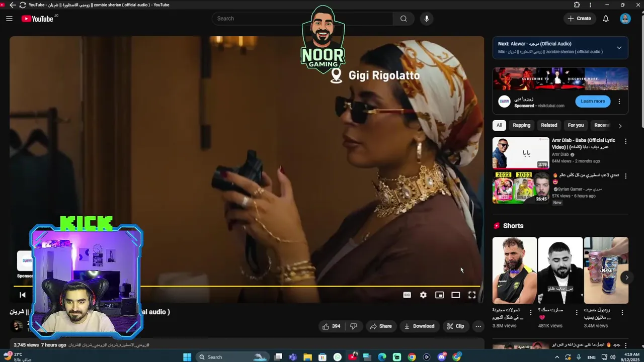Share this video
The height and width of the screenshot is (362, 644).
(381, 326)
